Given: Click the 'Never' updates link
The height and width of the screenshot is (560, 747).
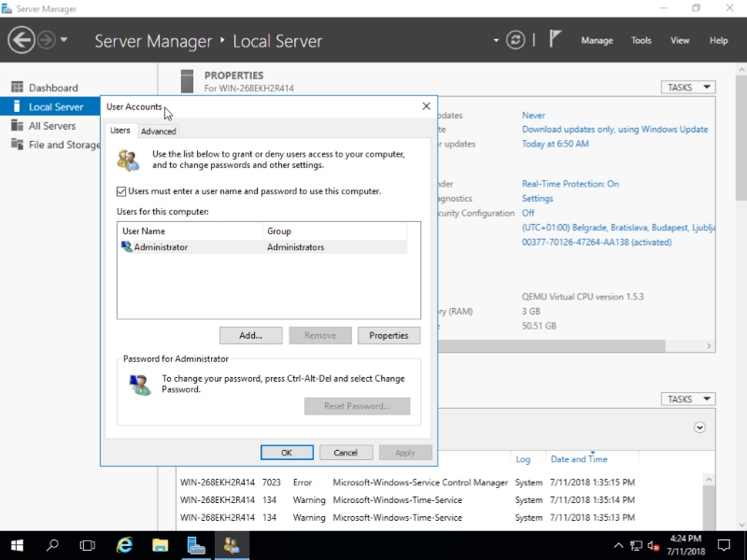Looking at the screenshot, I should [533, 115].
